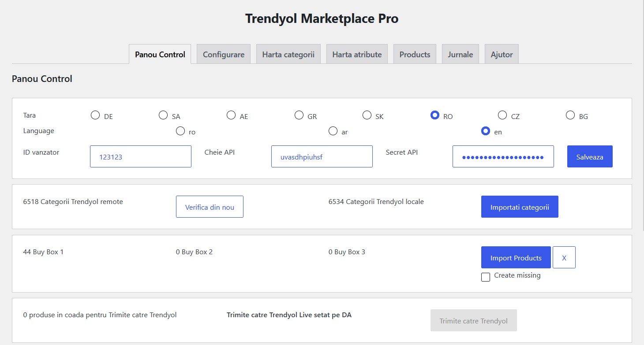
Task: Focus the Secret API password field
Action: pyautogui.click(x=503, y=156)
